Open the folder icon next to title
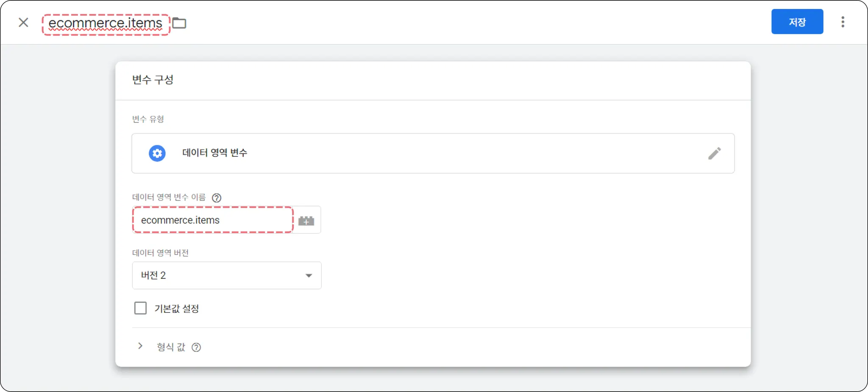 [179, 23]
